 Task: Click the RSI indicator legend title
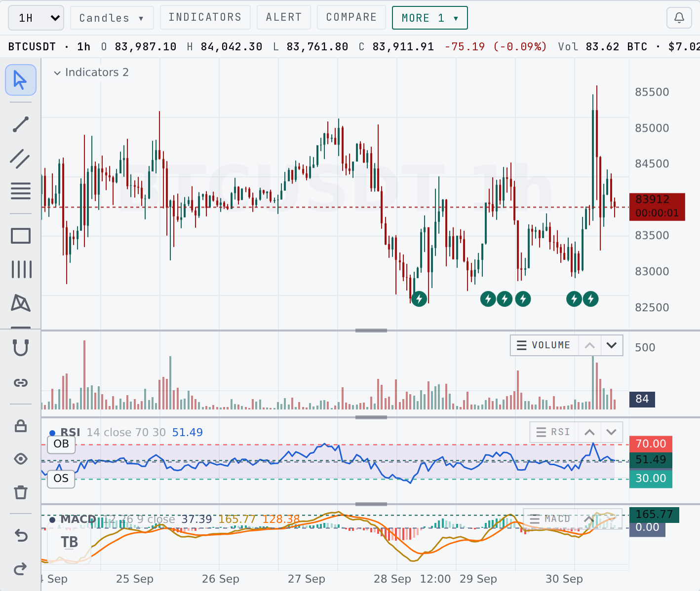[71, 433]
